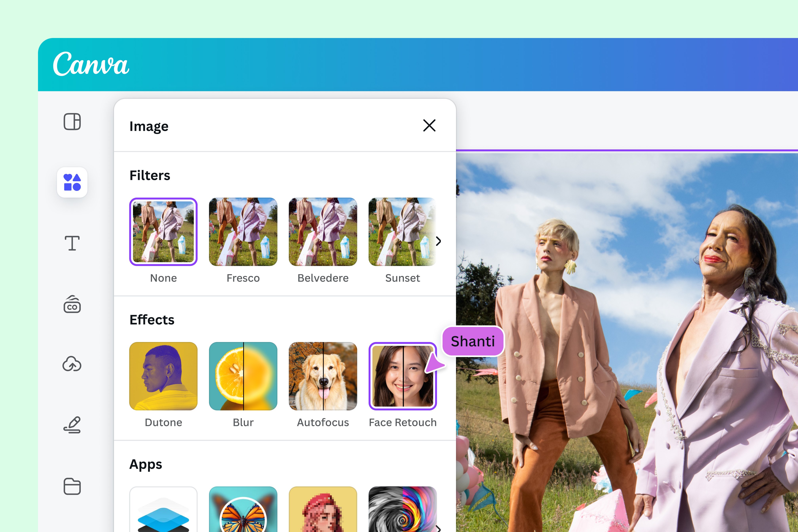Image resolution: width=798 pixels, height=532 pixels.
Task: Select the Face Retouch effect
Action: [x=402, y=376]
